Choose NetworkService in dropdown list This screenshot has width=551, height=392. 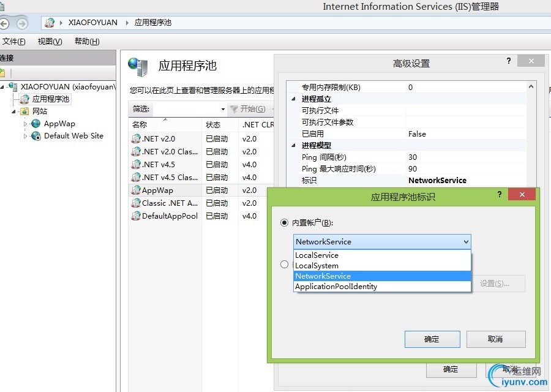click(382, 276)
